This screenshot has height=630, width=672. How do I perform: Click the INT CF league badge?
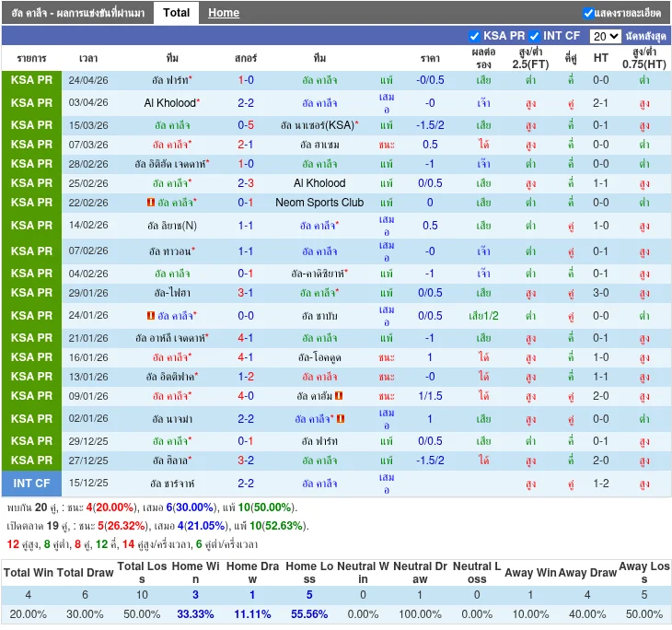point(32,484)
